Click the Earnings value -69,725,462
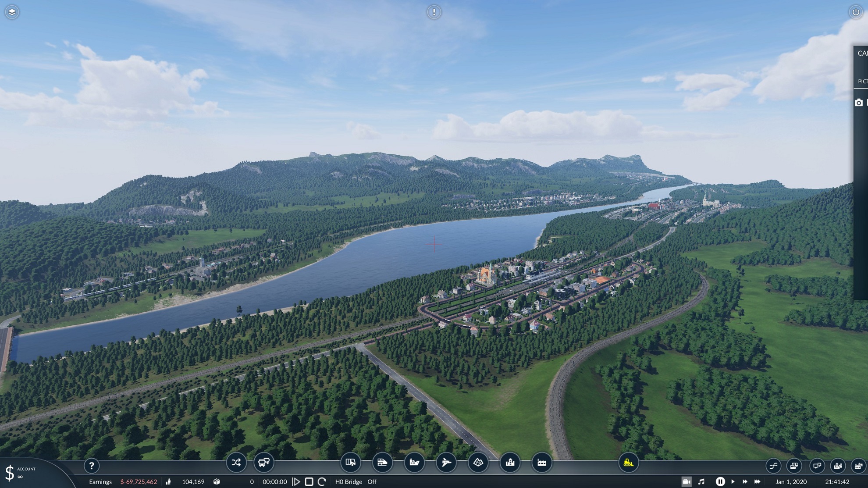868x488 pixels. point(139,482)
